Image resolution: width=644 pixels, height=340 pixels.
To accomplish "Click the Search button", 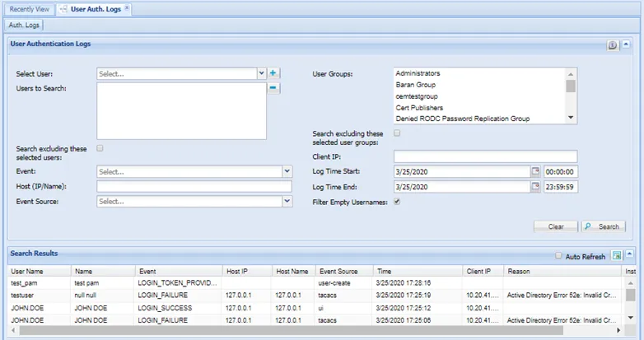I will 604,226.
